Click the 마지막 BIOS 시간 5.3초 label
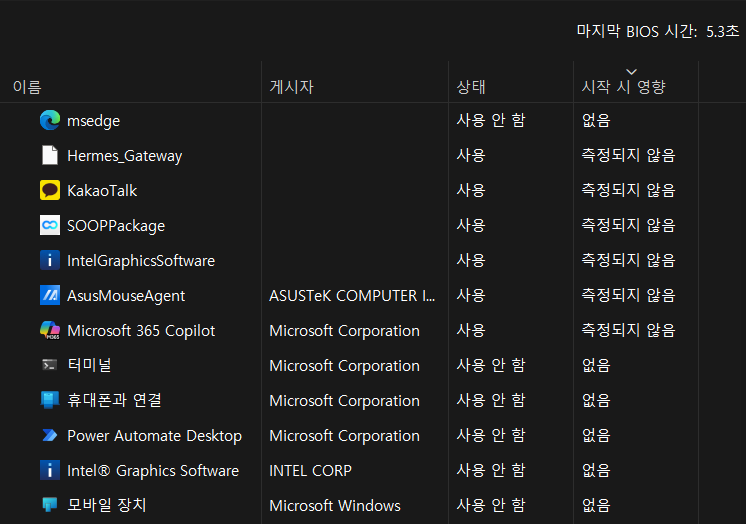 658,31
